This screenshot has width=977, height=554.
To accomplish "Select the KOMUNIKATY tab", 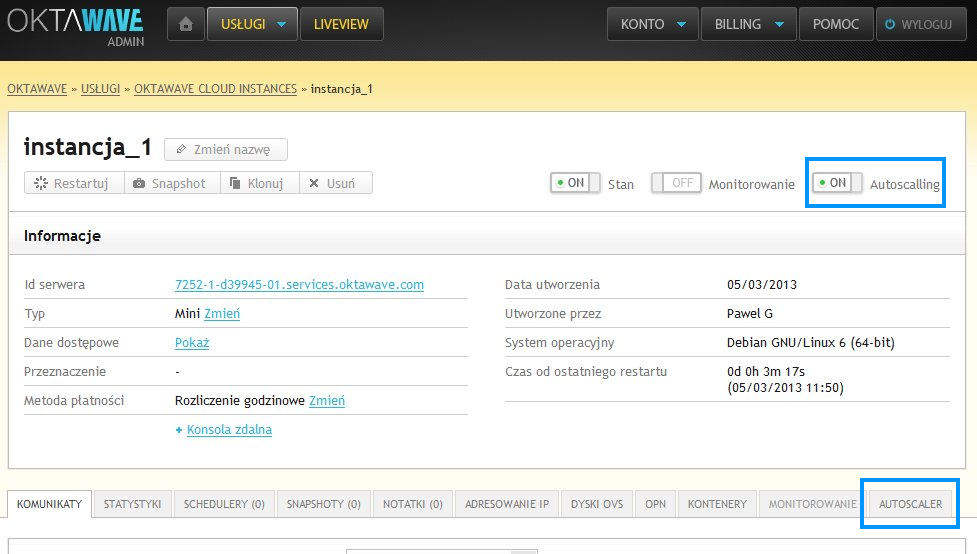I will (49, 504).
